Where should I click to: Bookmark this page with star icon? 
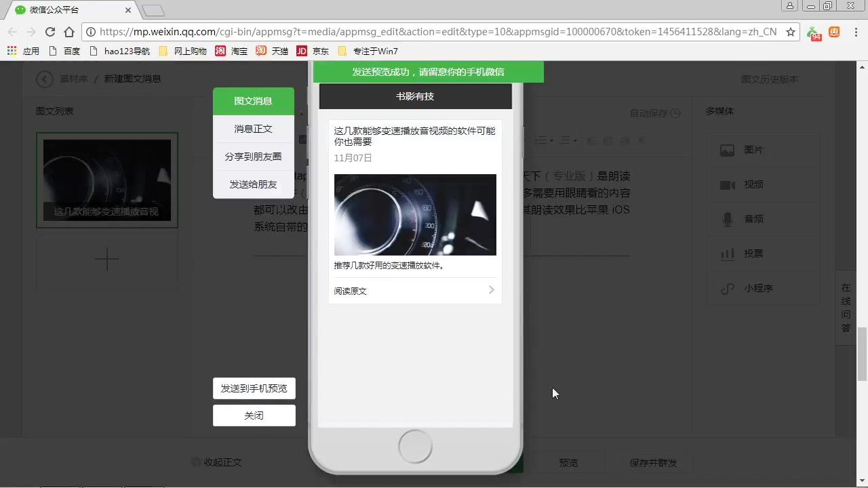790,32
